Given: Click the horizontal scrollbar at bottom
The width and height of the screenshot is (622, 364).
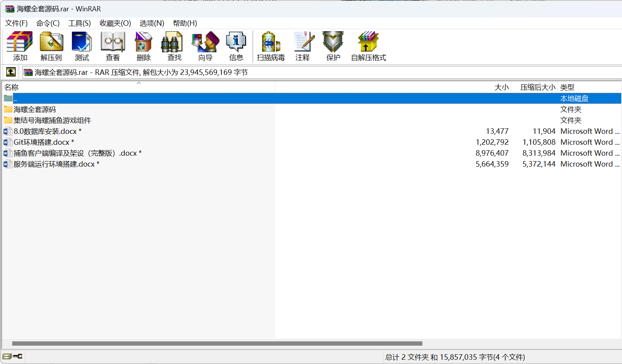Looking at the screenshot, I should 217,344.
